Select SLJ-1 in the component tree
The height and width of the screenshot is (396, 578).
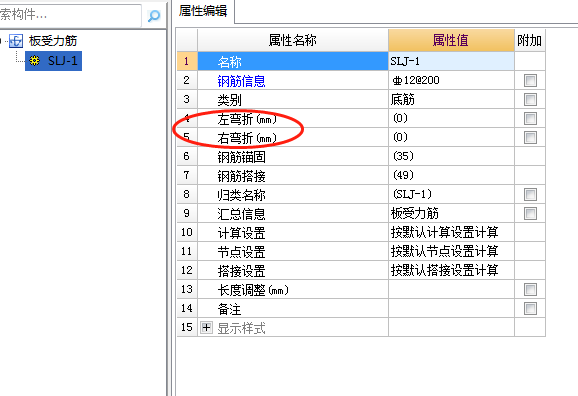(53, 61)
